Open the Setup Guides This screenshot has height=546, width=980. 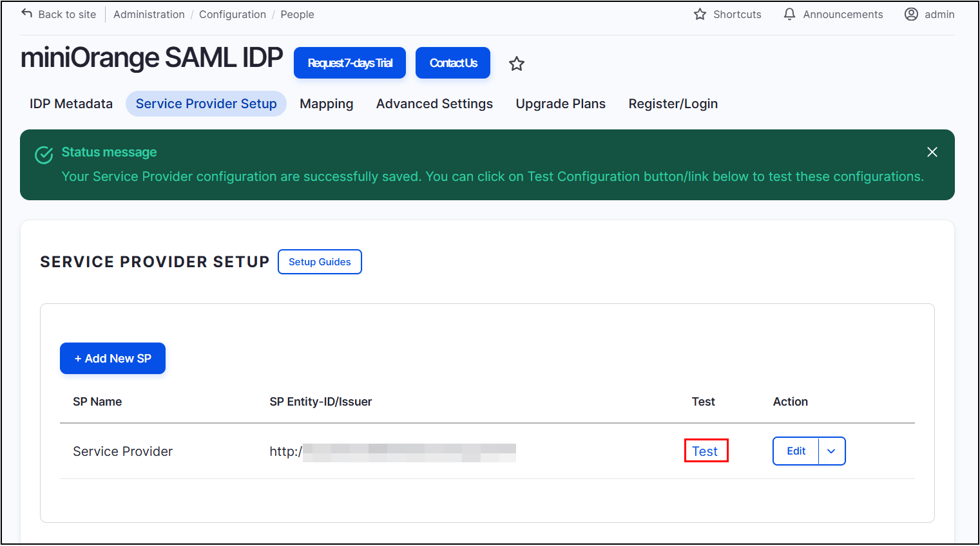(320, 261)
